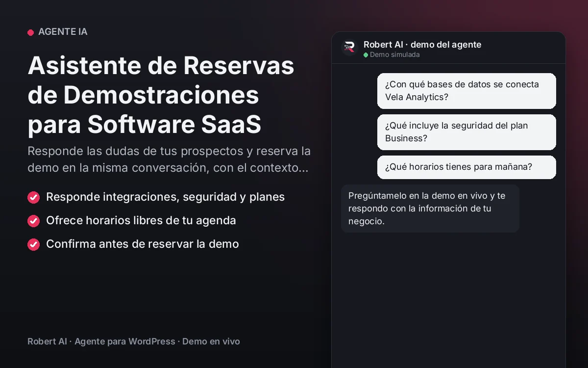
Task: Click the Robert AI logo avatar
Action: tap(349, 48)
